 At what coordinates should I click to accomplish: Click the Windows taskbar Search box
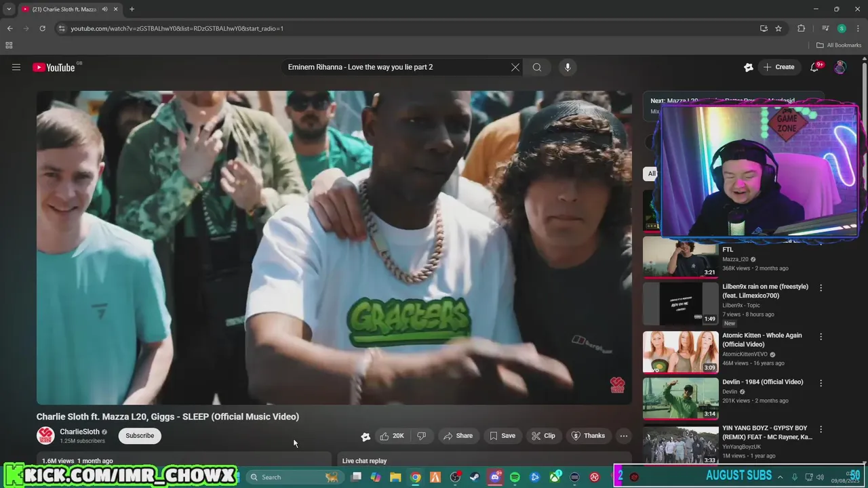294,477
